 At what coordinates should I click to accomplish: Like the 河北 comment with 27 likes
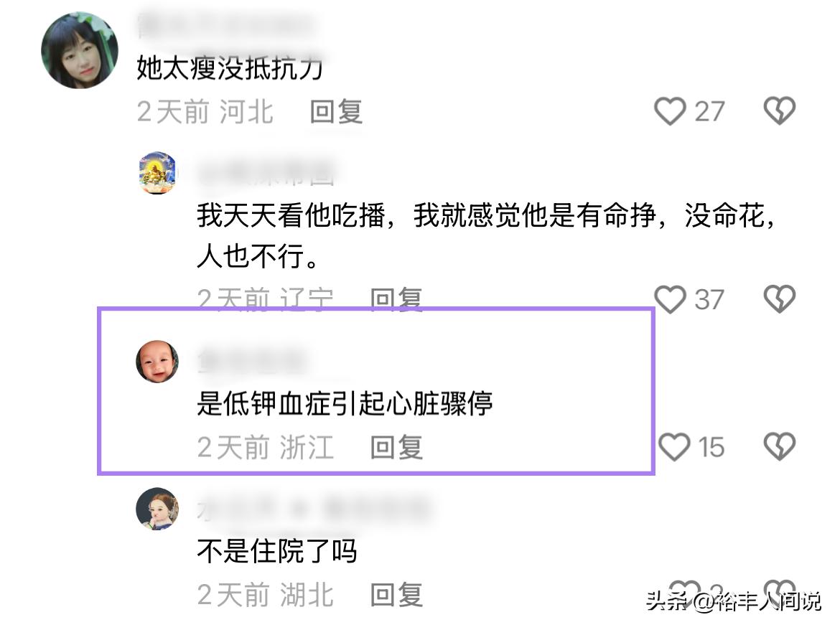point(670,111)
